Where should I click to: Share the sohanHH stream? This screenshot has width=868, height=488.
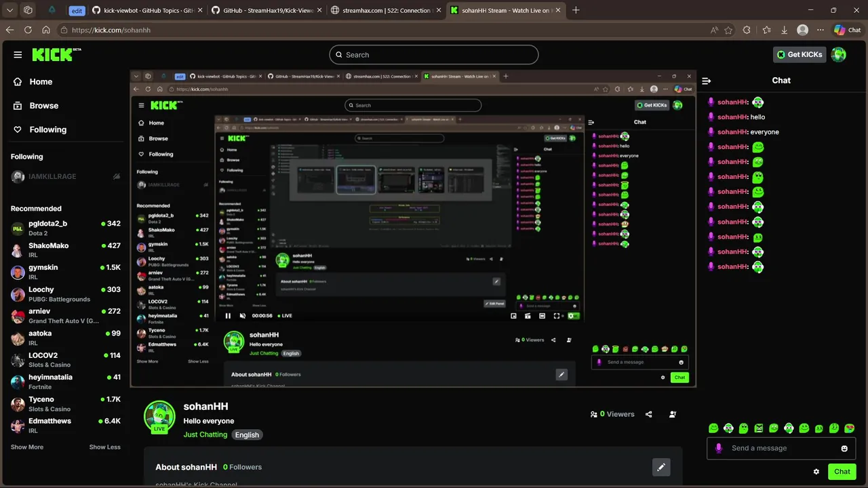649,414
